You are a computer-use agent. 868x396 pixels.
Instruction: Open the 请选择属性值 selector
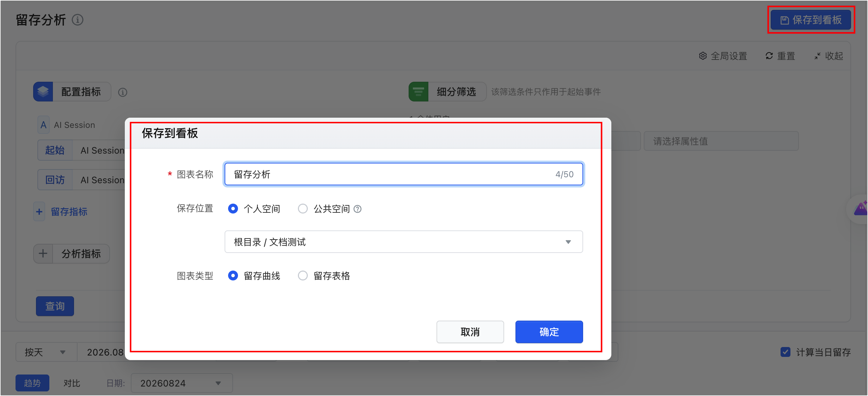721,141
